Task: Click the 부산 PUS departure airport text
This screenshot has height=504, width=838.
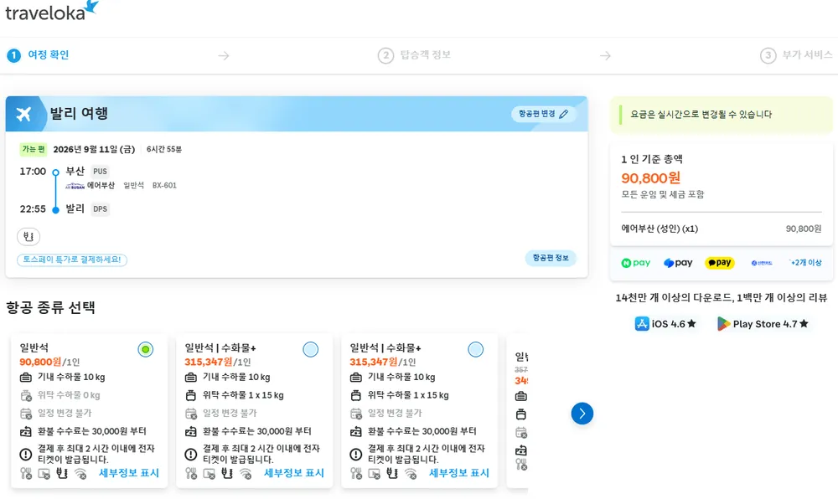Action: (87, 172)
